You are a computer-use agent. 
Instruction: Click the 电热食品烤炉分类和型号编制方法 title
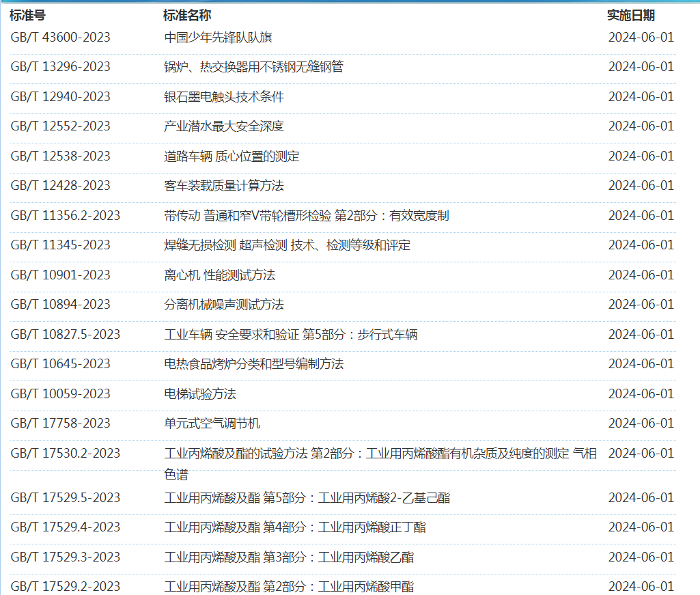tap(253, 364)
